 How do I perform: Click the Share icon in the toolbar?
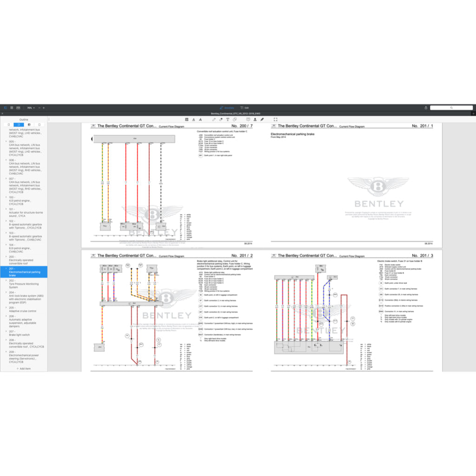coord(426,108)
